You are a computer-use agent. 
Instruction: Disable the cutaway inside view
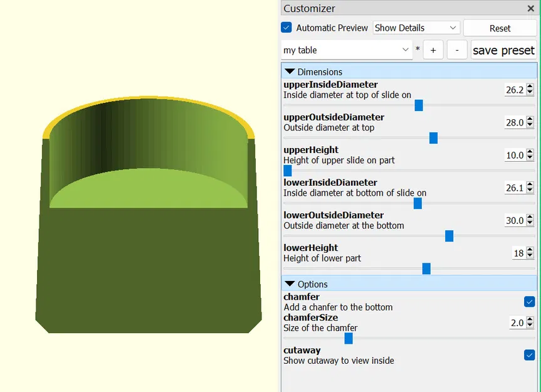point(529,355)
